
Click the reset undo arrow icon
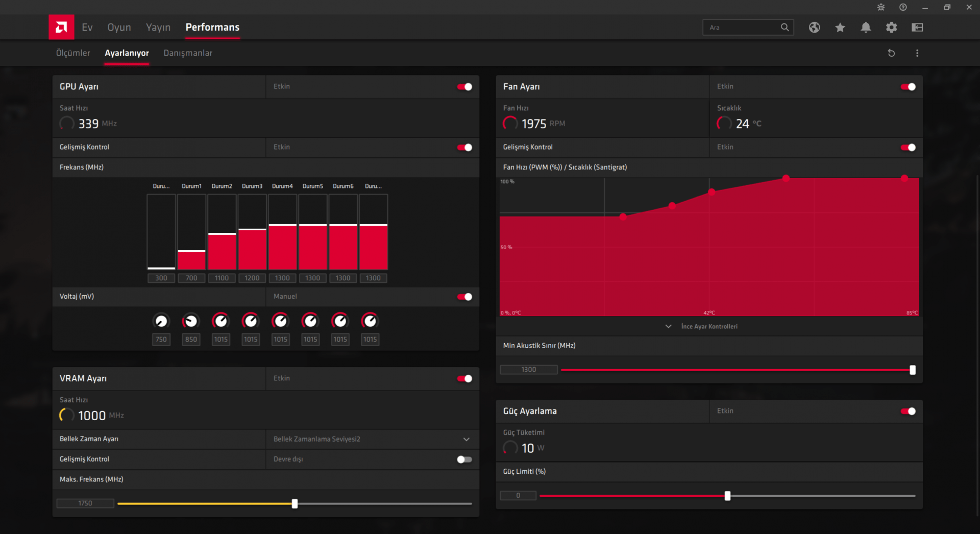tap(891, 53)
